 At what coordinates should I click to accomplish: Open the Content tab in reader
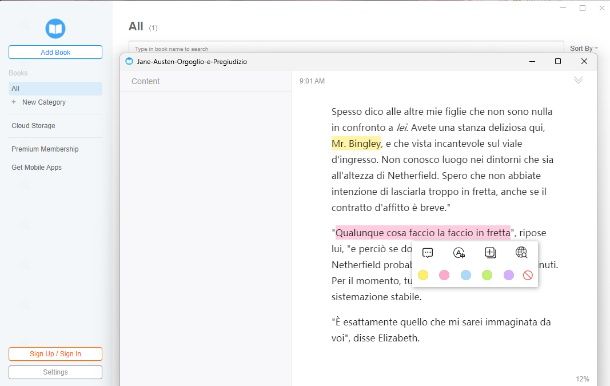145,81
